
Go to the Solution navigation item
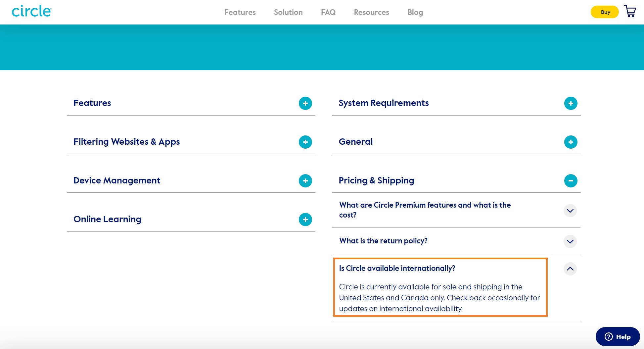(288, 12)
